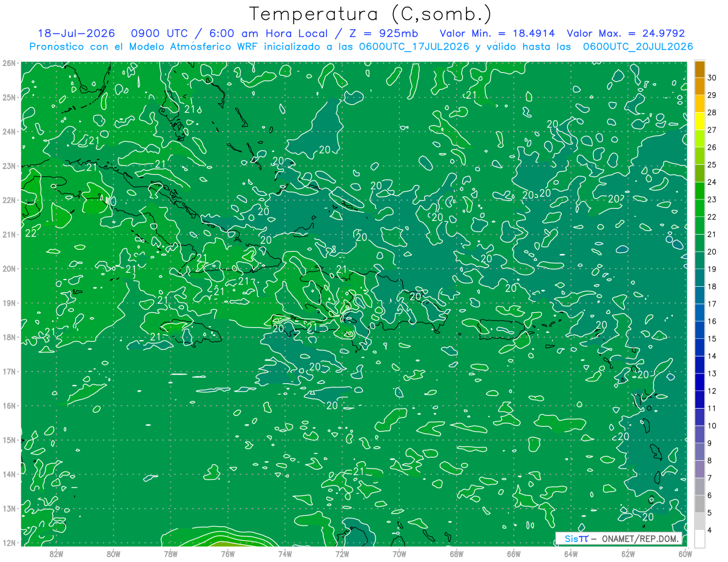
Task: Click the "0600UTC_20JUL2026" valid-until time
Action: pyautogui.click(x=638, y=46)
